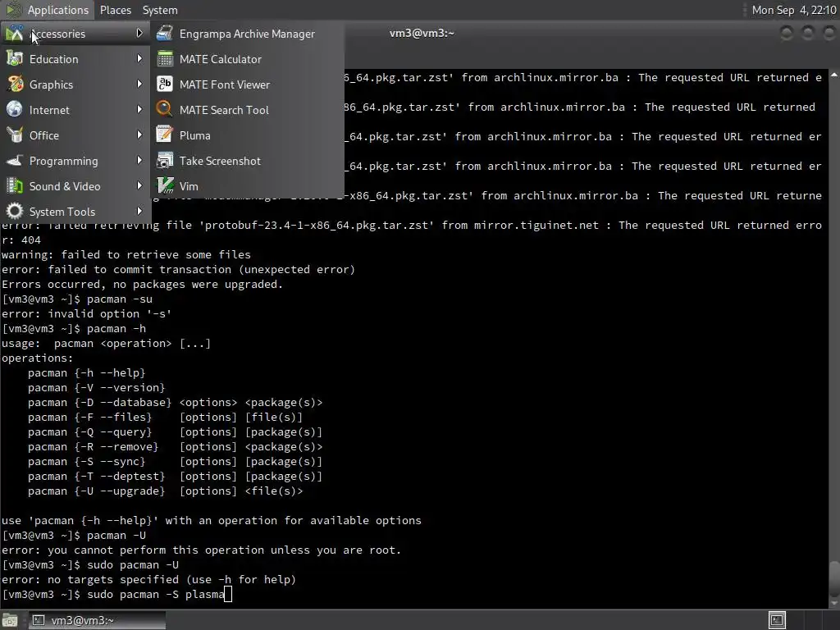The width and height of the screenshot is (840, 630).
Task: Launch Engrampa Archive Manager
Action: tap(247, 34)
